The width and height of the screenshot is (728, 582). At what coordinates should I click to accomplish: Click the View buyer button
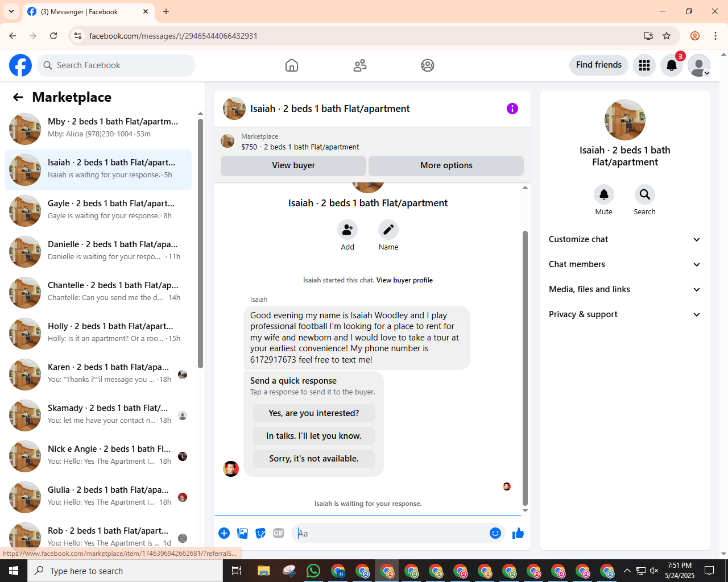(293, 165)
